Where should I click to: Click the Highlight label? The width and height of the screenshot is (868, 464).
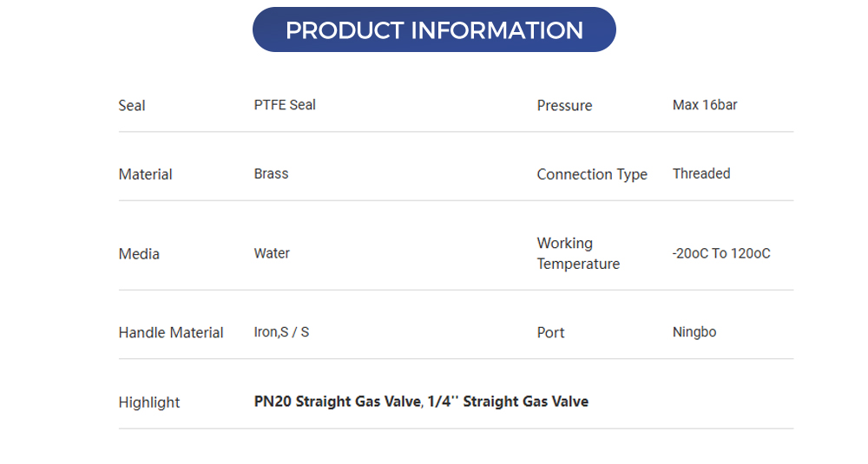tap(149, 402)
